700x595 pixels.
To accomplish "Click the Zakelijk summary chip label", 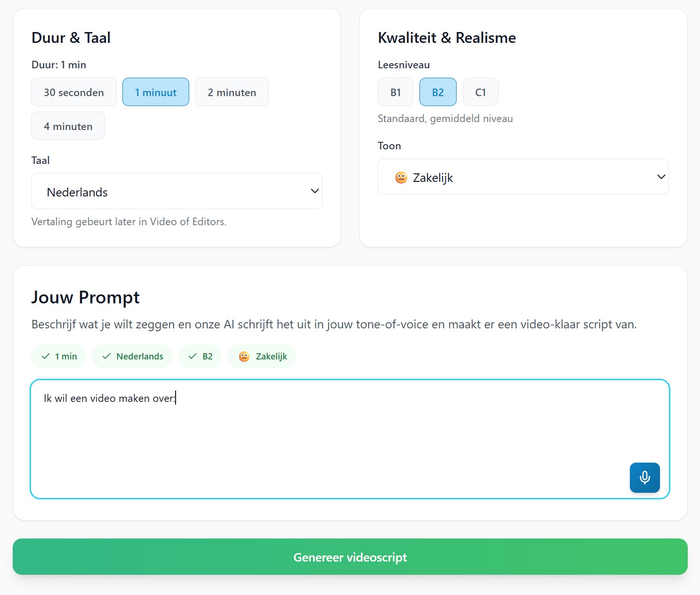I will 271,357.
